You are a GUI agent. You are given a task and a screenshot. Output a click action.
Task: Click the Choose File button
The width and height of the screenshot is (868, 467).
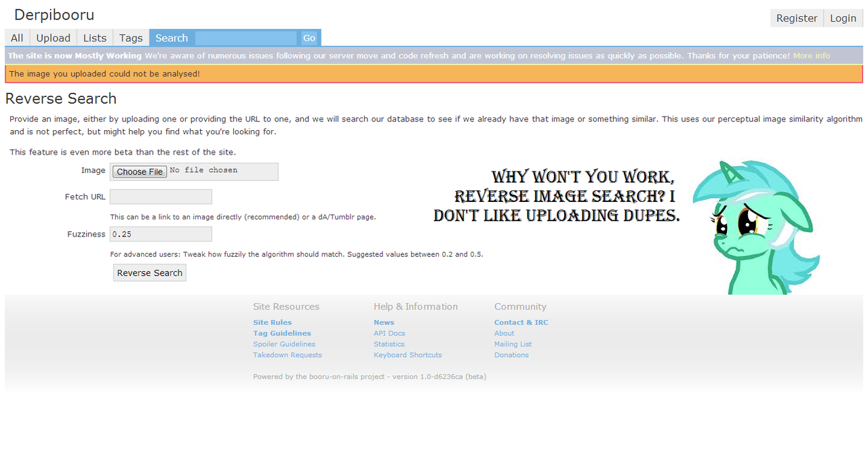(x=140, y=171)
